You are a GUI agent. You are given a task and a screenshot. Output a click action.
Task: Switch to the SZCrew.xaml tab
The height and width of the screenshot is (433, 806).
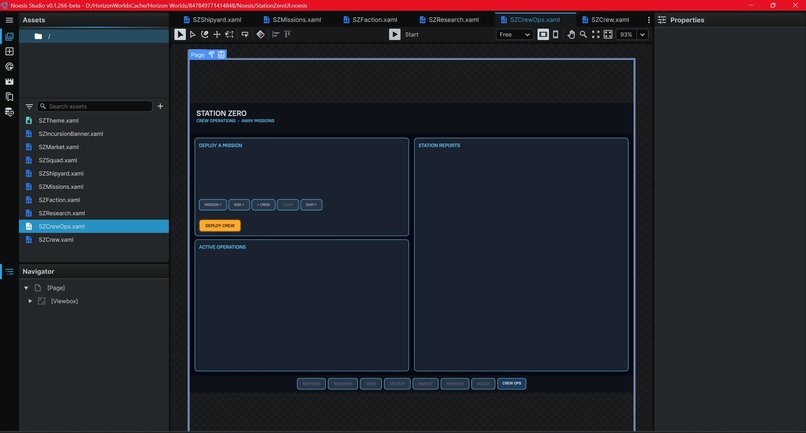point(605,20)
